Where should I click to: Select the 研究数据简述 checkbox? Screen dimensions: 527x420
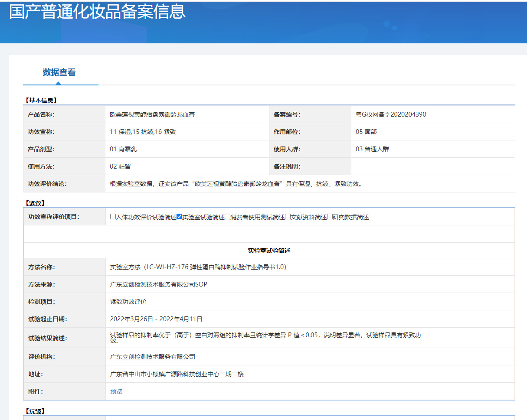tap(330, 217)
